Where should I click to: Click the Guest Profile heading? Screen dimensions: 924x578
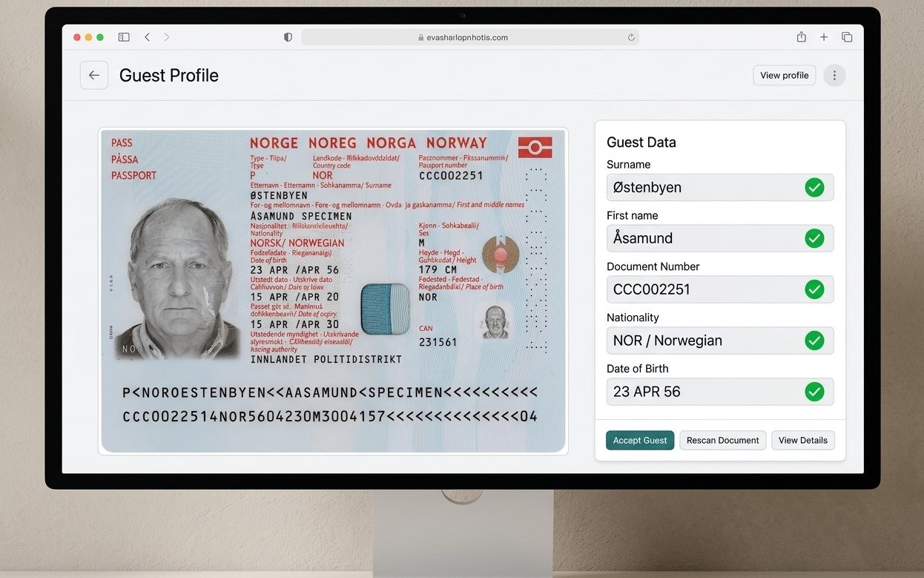[169, 75]
